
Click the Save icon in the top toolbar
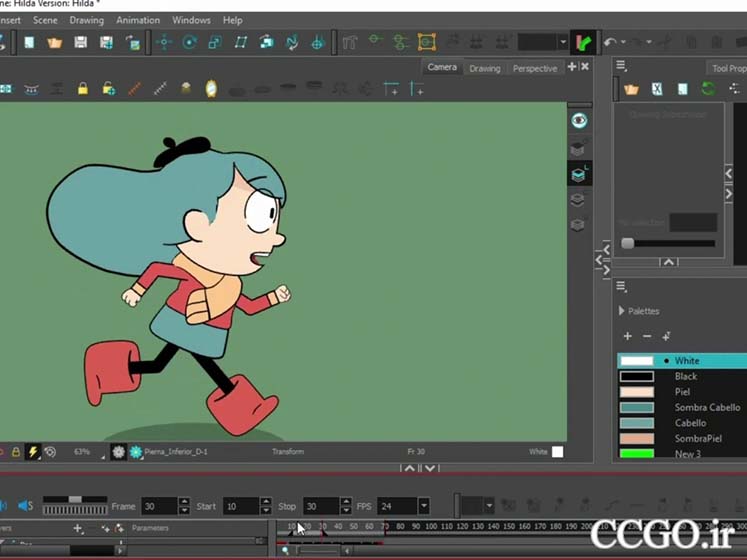tap(81, 43)
